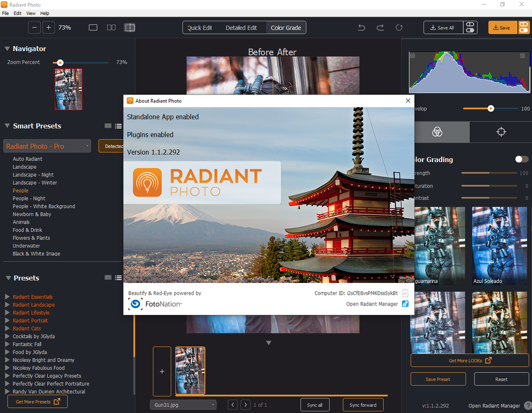Undo the last edit
Screen dimensions: 532x413
362,27
